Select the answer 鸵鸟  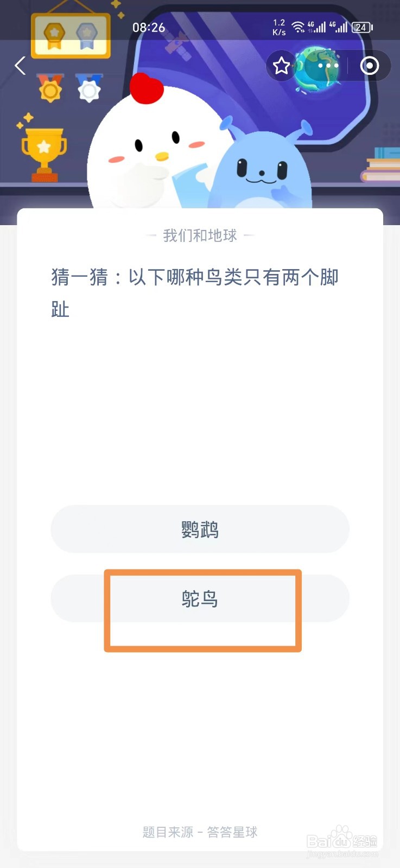pyautogui.click(x=200, y=598)
